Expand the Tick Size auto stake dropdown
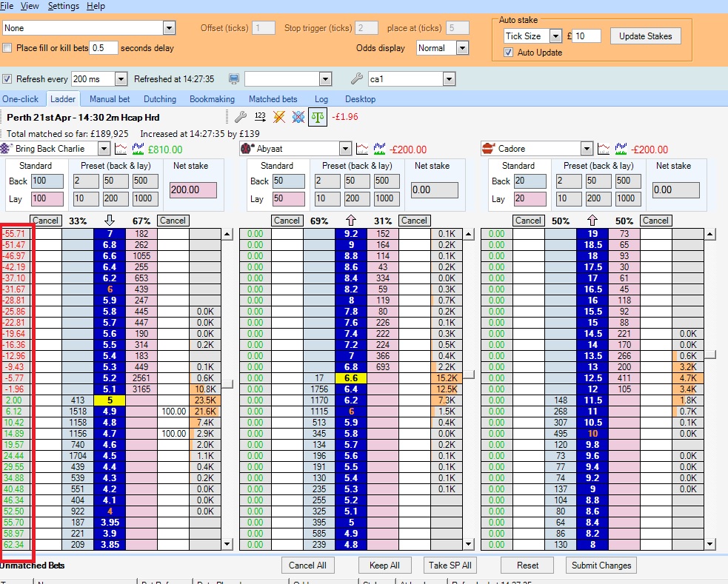The image size is (728, 584). tap(555, 36)
